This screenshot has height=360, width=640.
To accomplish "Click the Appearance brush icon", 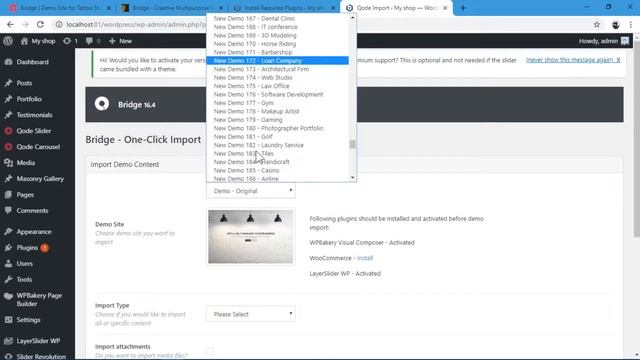I will pyautogui.click(x=8, y=231).
